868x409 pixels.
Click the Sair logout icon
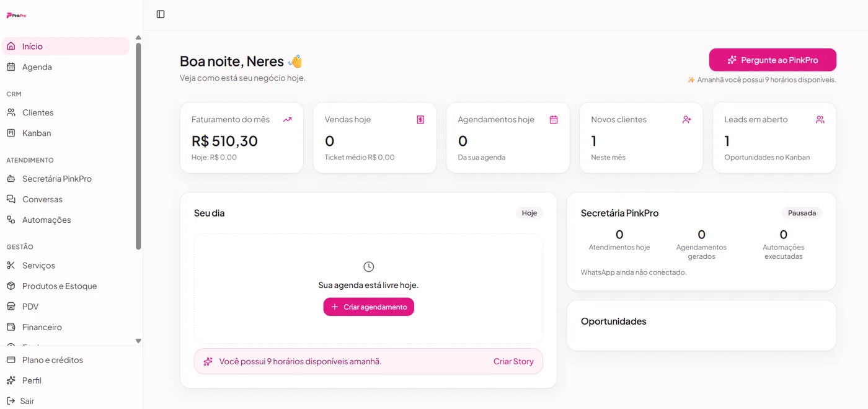(11, 401)
